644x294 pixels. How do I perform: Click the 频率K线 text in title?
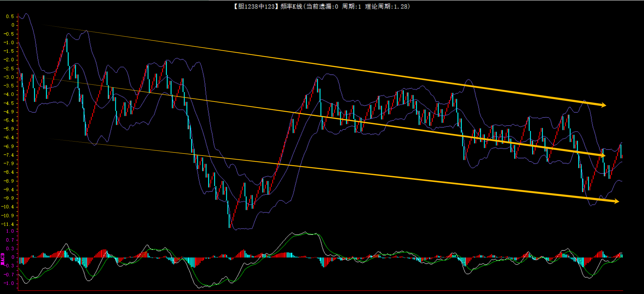(291, 6)
